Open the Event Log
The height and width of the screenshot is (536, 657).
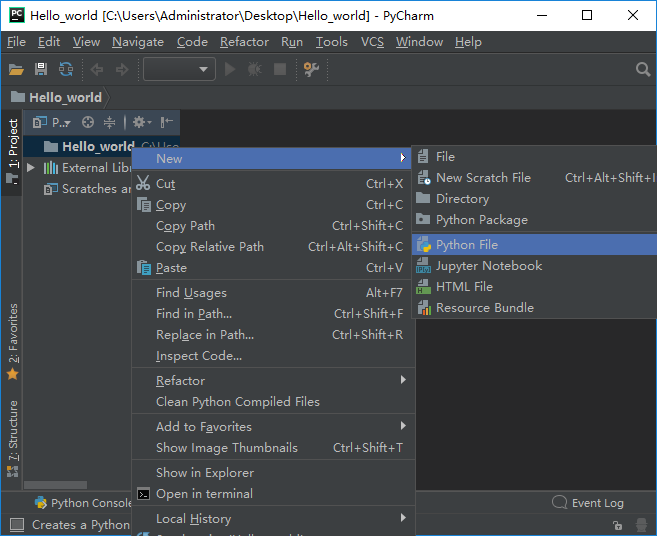tap(588, 502)
